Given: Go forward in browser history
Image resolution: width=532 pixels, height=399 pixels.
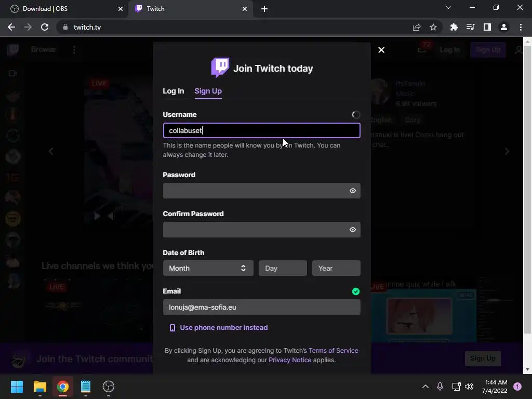Looking at the screenshot, I should (x=28, y=27).
